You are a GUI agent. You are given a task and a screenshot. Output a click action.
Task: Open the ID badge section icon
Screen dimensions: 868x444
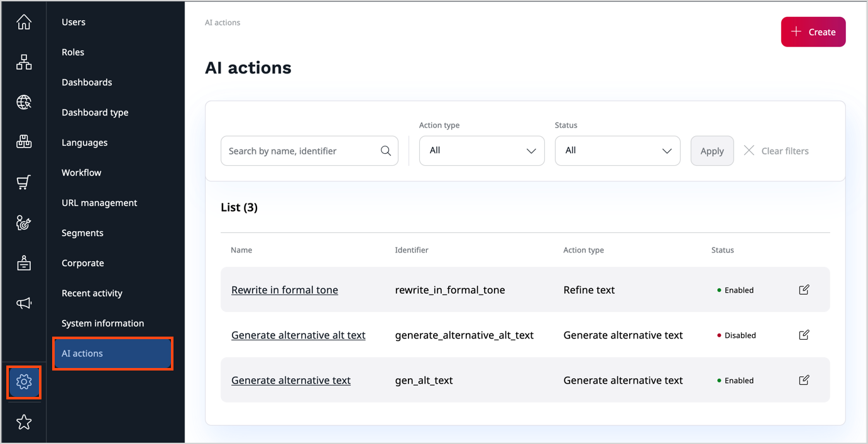(23, 263)
